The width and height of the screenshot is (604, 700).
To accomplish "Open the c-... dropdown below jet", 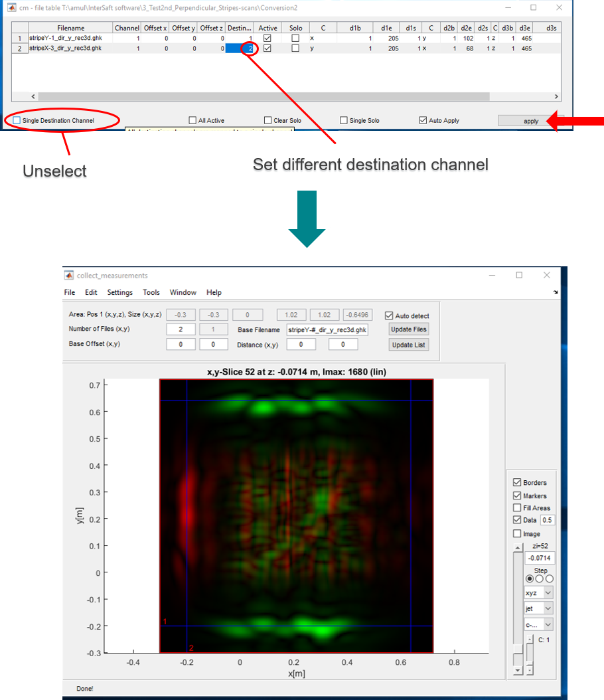I will 539,624.
